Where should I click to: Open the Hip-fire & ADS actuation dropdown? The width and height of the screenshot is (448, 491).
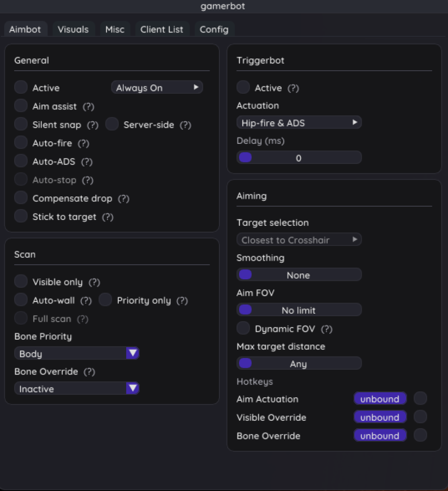coord(299,123)
